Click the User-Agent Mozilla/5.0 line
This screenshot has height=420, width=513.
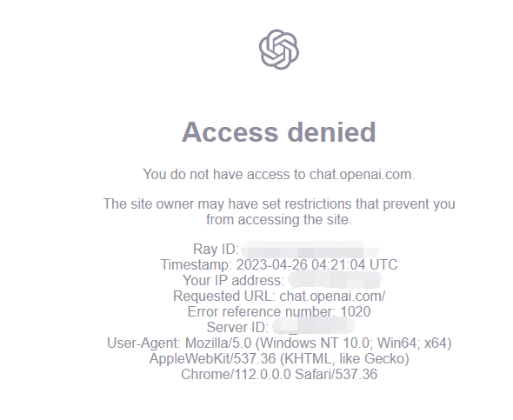pos(279,343)
